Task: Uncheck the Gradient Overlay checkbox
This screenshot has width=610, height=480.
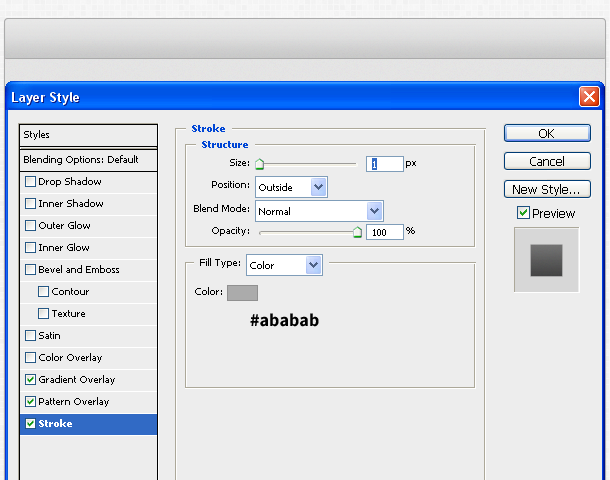Action: point(30,379)
